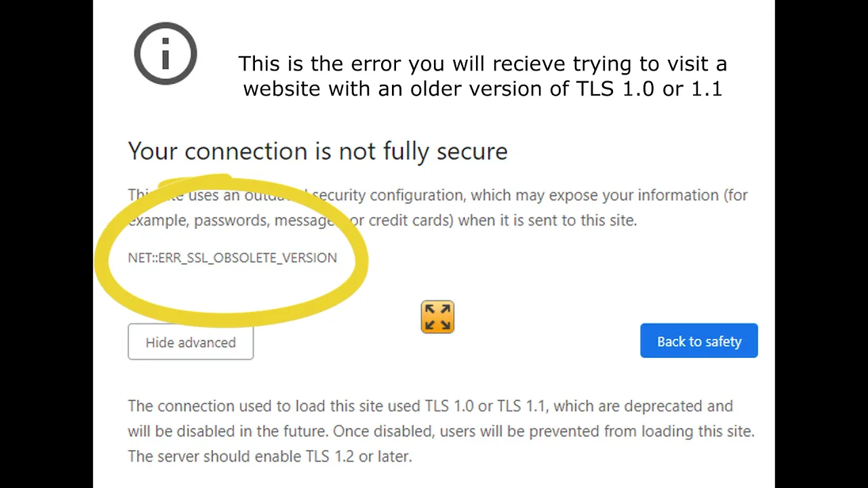Viewport: 868px width, 488px height.
Task: Click the black bar right of the page
Action: pos(821,244)
